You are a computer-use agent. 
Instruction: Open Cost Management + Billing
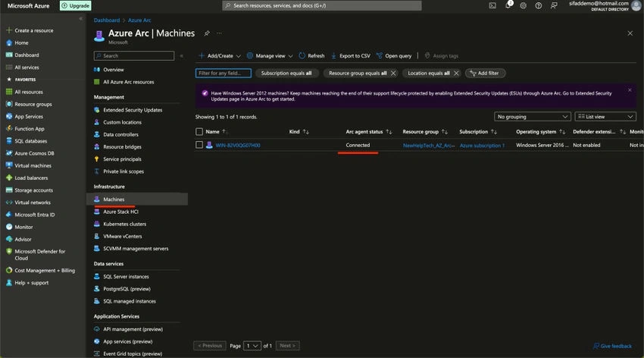pos(45,271)
